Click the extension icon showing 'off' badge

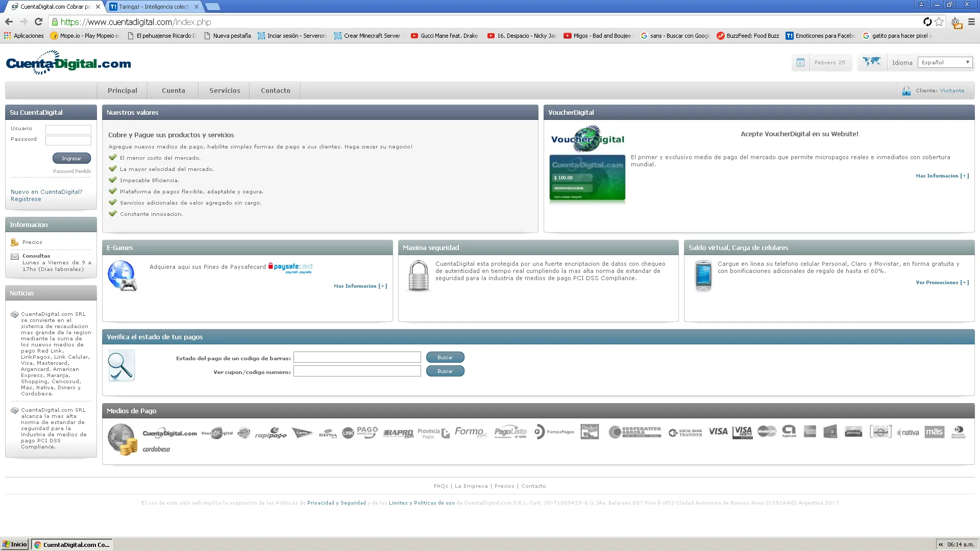coord(956,22)
